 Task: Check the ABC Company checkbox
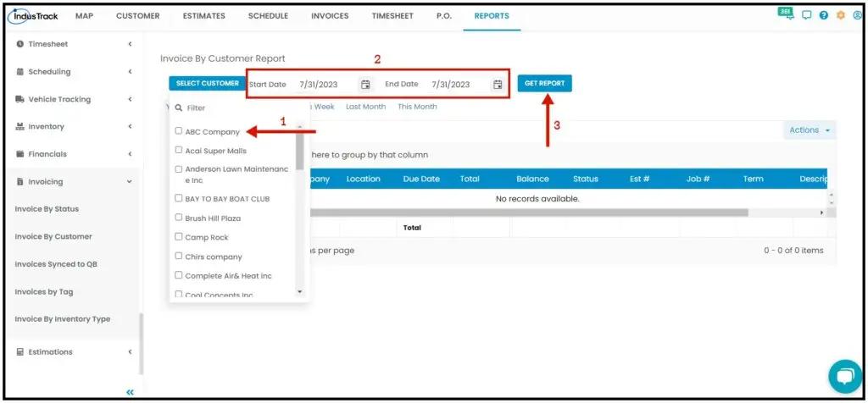point(179,131)
